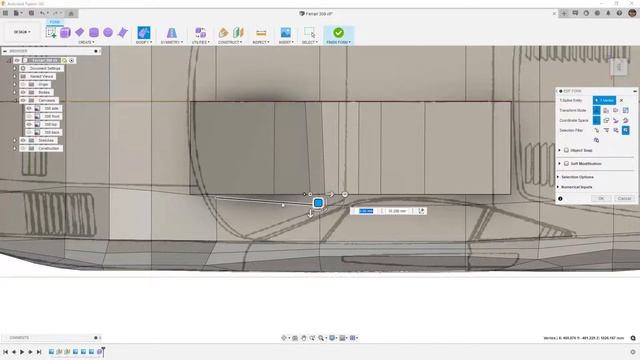Select the Plane form primitive tool
Screen dimensions: 640x360
pos(80,33)
